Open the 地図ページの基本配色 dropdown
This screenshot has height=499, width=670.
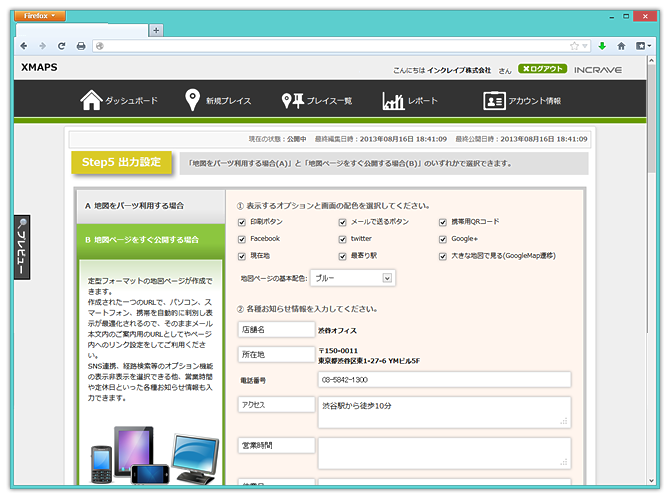click(x=352, y=278)
